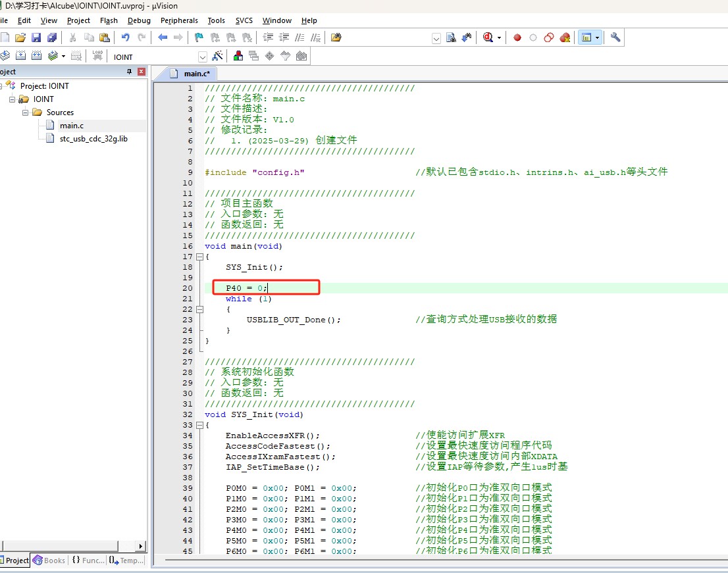
Task: Save the current file
Action: click(36, 37)
